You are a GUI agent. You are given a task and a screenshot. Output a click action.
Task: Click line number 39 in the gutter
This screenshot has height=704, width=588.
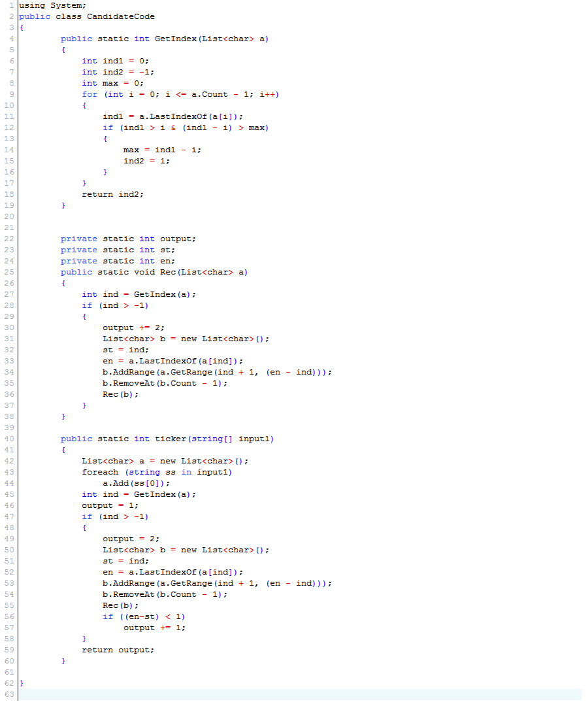point(8,427)
